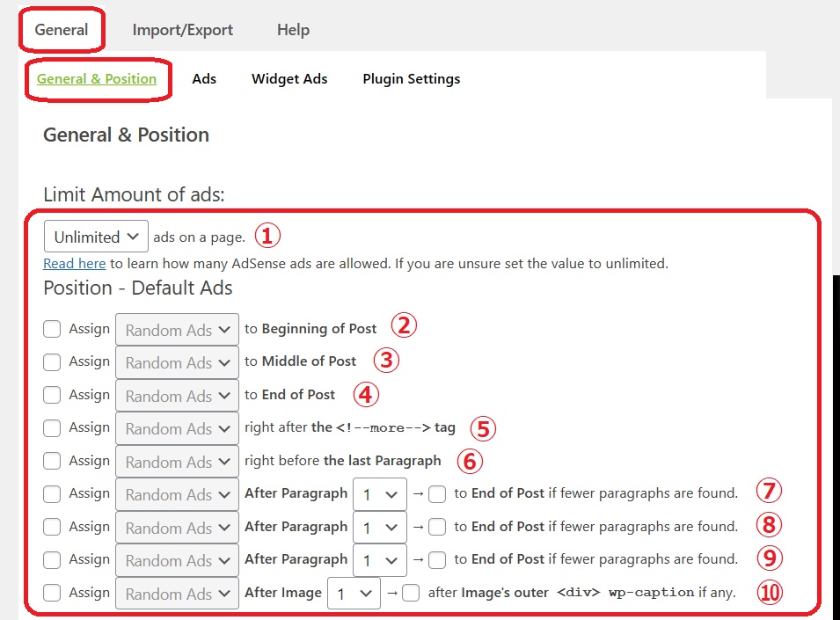
Task: Expand Random Ads dropdown for Beginning of Post
Action: click(178, 330)
